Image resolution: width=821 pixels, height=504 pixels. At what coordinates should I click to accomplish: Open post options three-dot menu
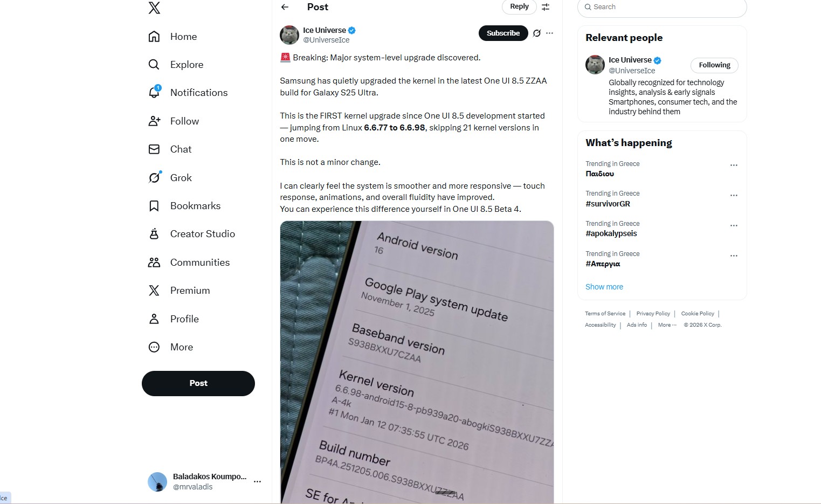coord(549,33)
